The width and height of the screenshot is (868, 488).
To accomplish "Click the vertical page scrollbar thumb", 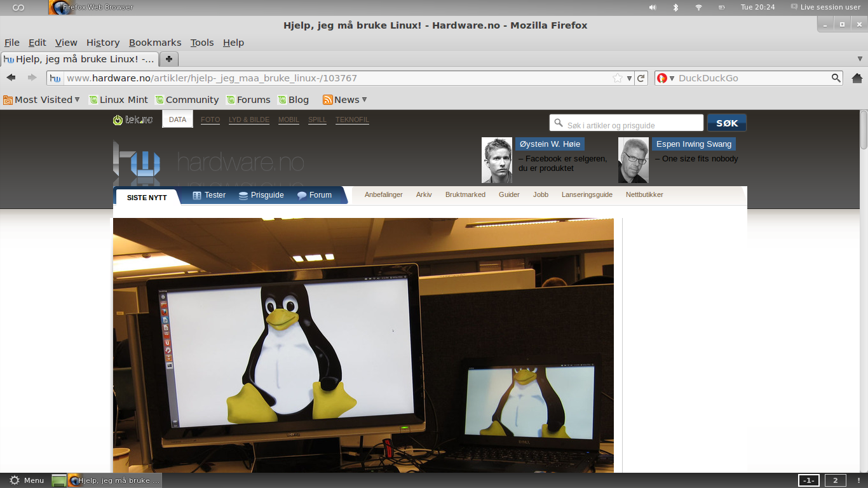I will click(864, 130).
